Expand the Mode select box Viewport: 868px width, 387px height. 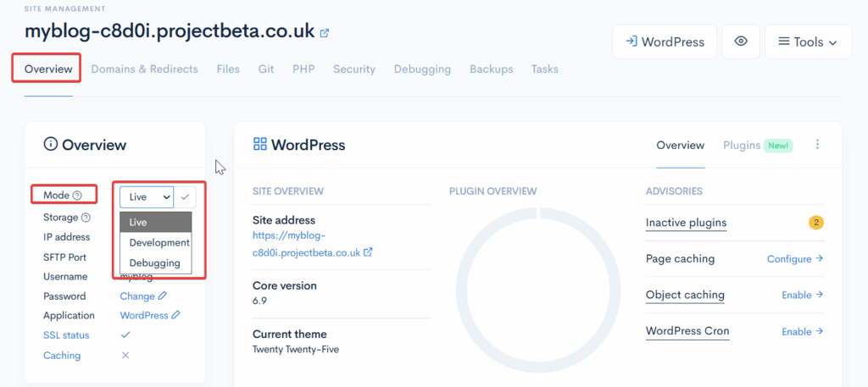tap(147, 196)
